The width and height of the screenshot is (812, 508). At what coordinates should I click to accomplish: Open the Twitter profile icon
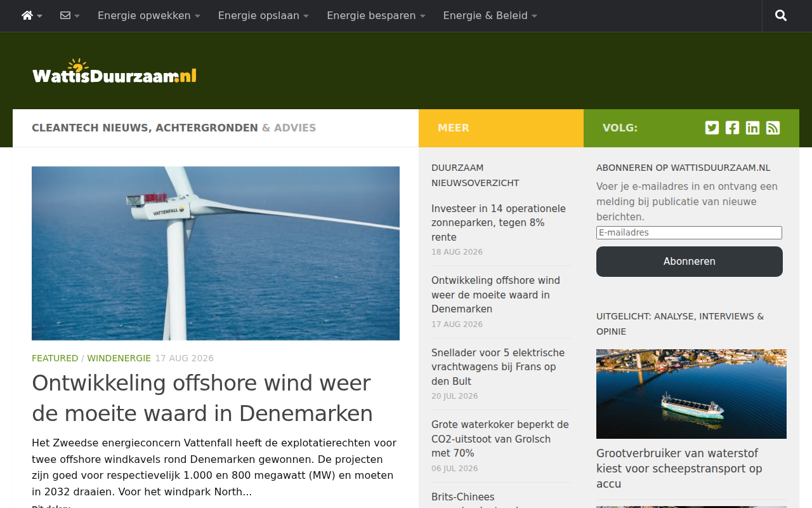712,128
